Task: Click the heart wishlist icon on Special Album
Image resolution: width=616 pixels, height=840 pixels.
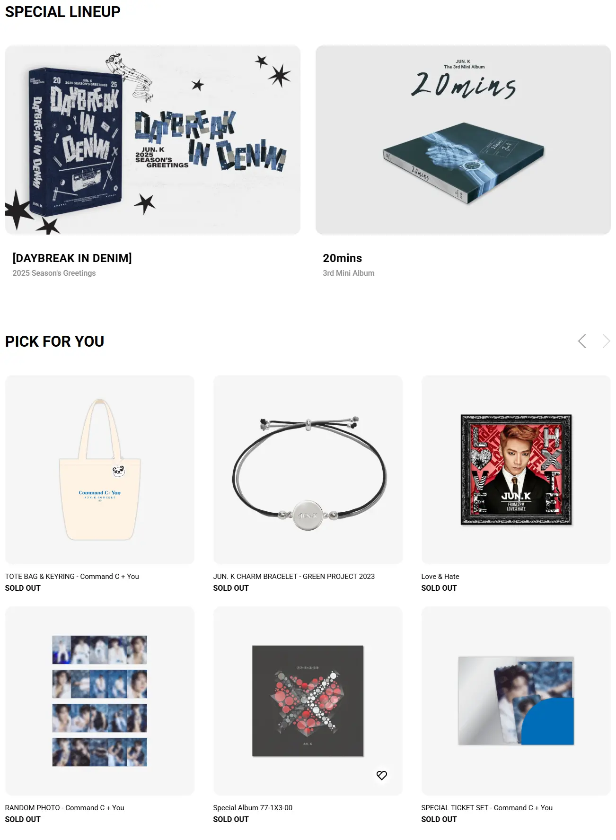Action: click(382, 775)
